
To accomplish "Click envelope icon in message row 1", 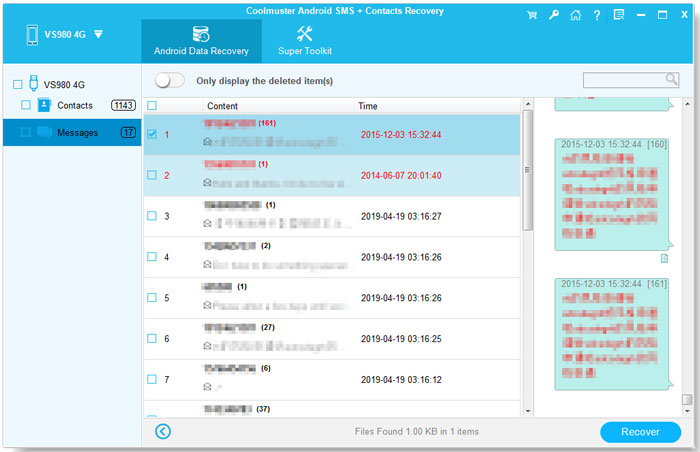I will [207, 142].
